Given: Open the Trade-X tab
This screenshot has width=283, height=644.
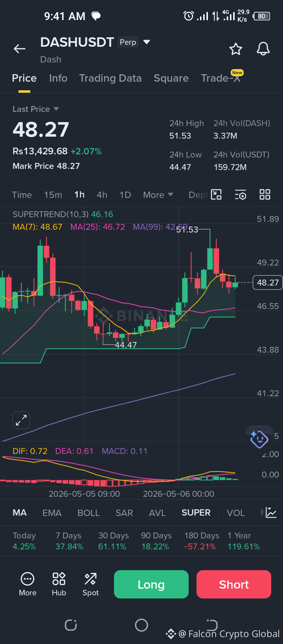Looking at the screenshot, I should coord(221,78).
